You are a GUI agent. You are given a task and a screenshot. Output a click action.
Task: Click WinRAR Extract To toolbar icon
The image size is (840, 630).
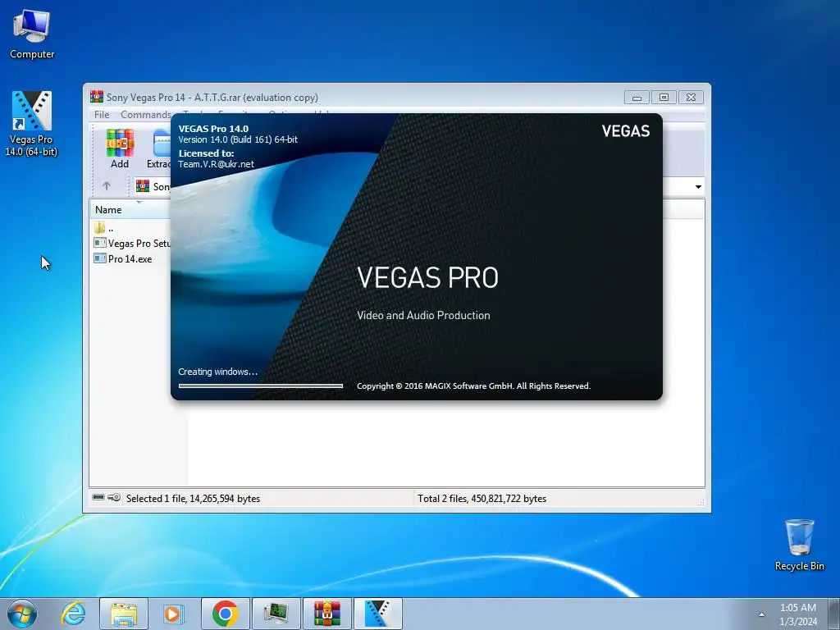click(x=159, y=149)
